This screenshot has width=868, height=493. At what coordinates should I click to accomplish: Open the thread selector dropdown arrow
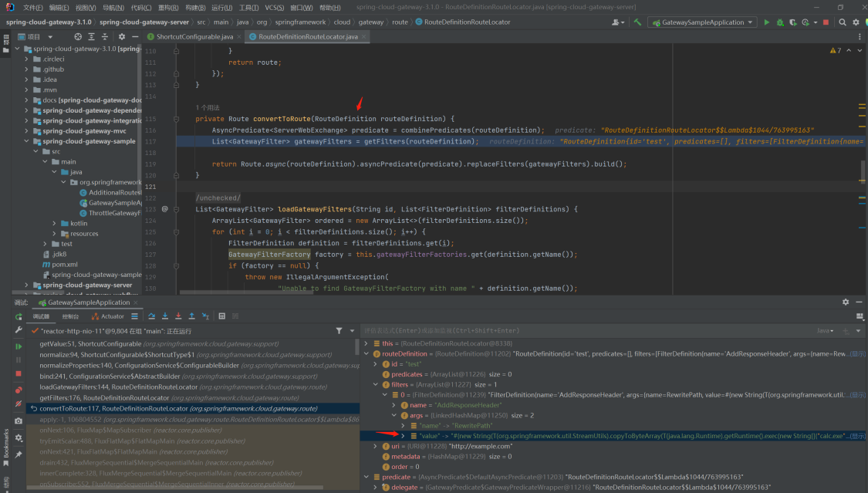pyautogui.click(x=352, y=331)
